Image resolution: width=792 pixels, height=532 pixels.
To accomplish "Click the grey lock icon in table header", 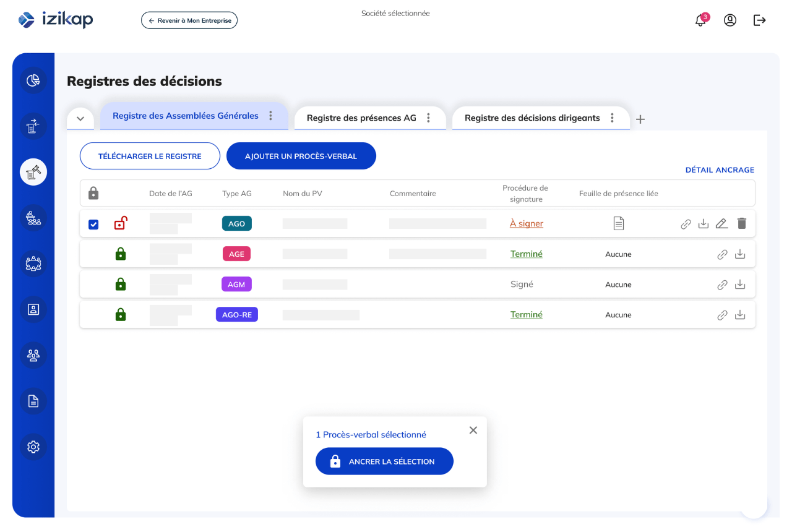I will coord(93,194).
